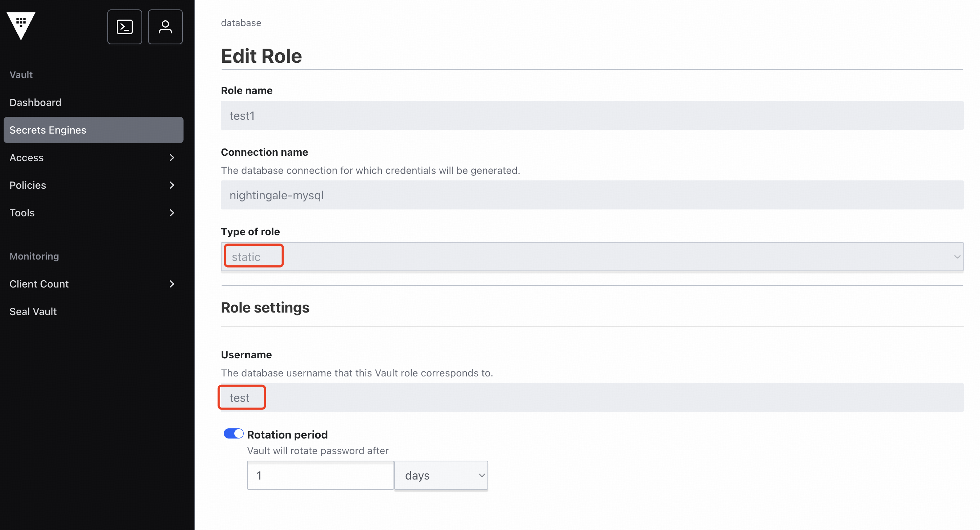The image size is (980, 530).
Task: Expand the Tools submenu arrow
Action: (x=172, y=213)
